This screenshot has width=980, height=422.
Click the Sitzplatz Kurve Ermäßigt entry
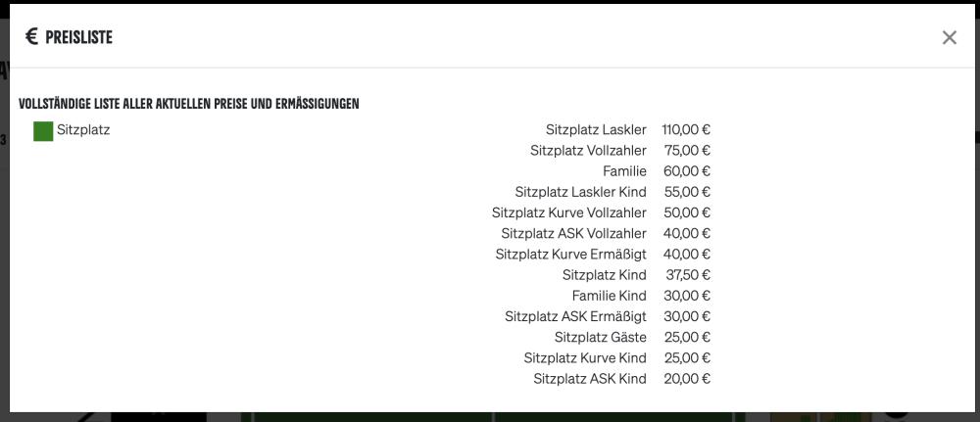[x=570, y=254]
